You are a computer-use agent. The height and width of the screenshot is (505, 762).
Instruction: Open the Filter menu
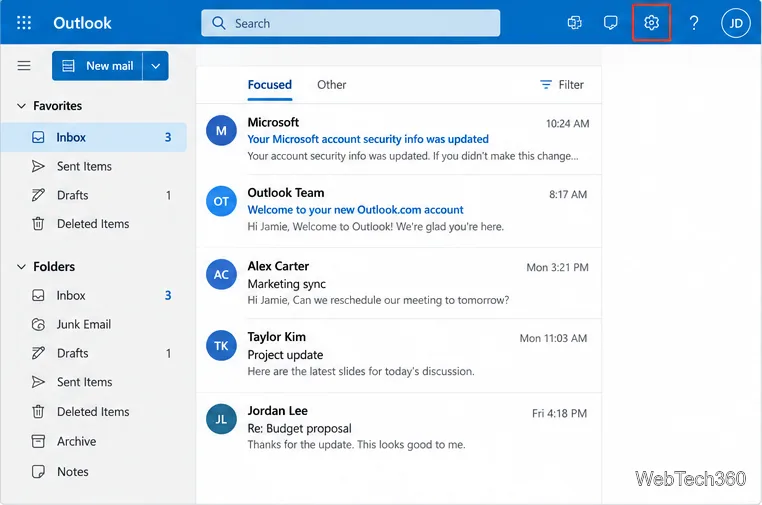tap(562, 85)
